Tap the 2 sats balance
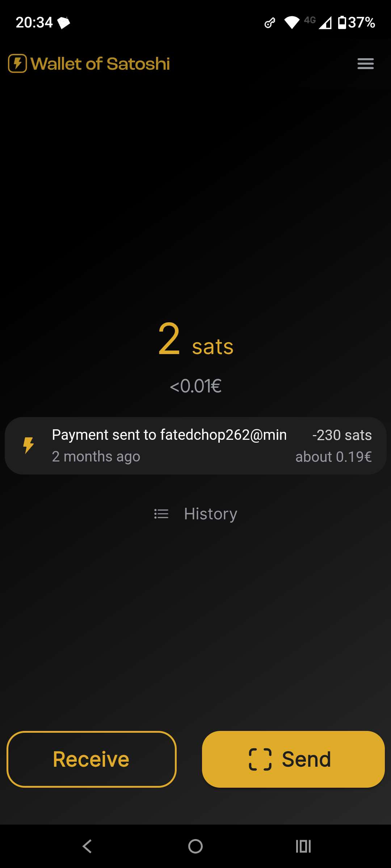391x868 pixels. click(195, 340)
